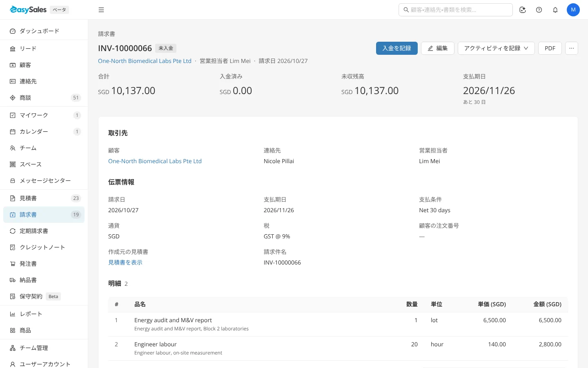Open チーム管理 in the sidebar
588x368 pixels.
click(44, 348)
